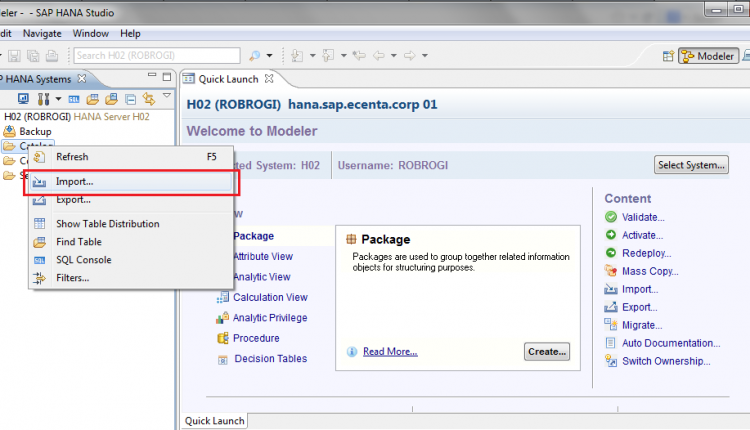The width and height of the screenshot is (750, 430).
Task: Choose Export... from context menu
Action: coord(131,200)
